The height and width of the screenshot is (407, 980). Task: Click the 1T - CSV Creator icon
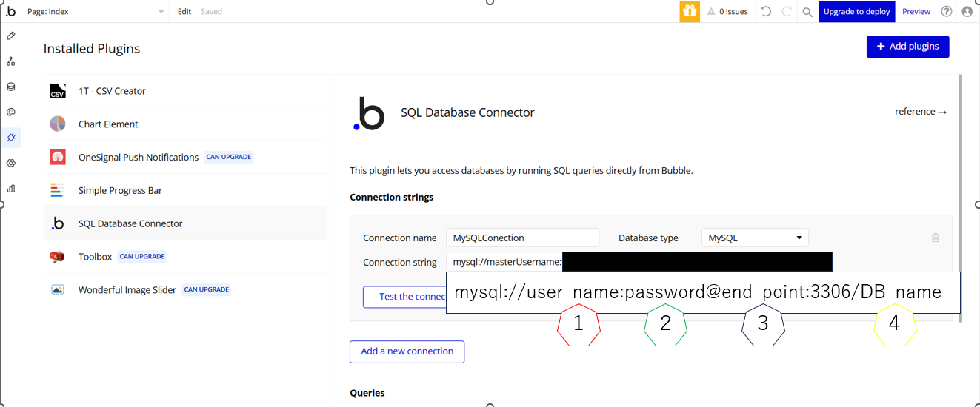[58, 91]
